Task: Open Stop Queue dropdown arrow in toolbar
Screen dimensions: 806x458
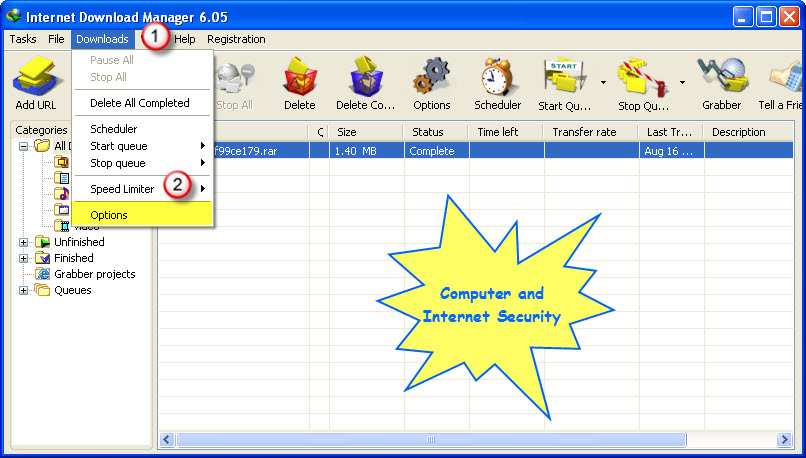Action: (682, 82)
